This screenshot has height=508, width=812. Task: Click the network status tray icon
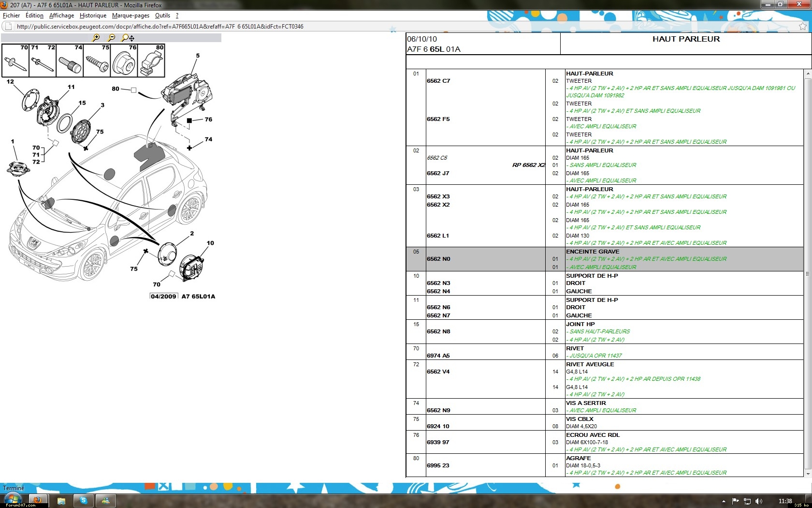coord(747,501)
